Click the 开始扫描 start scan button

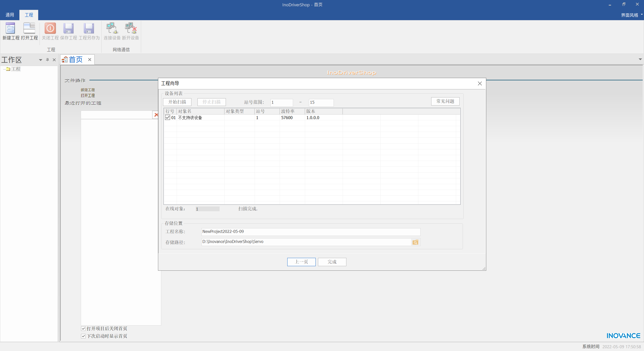pyautogui.click(x=177, y=102)
